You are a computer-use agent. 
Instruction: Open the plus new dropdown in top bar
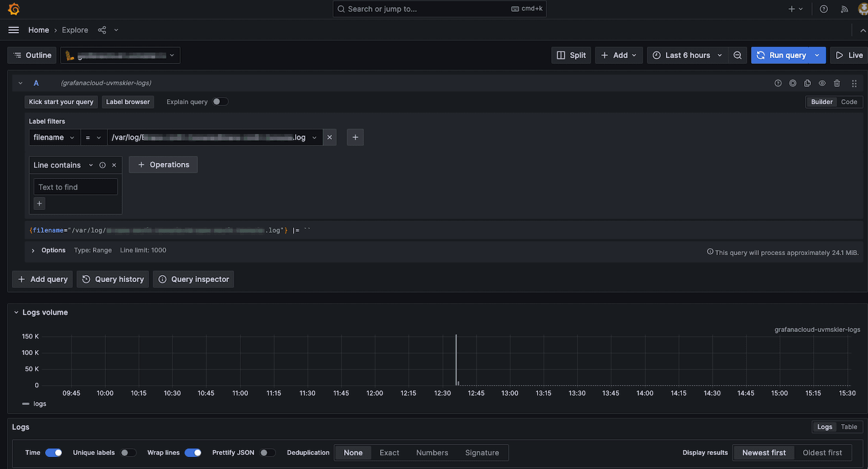pos(795,9)
